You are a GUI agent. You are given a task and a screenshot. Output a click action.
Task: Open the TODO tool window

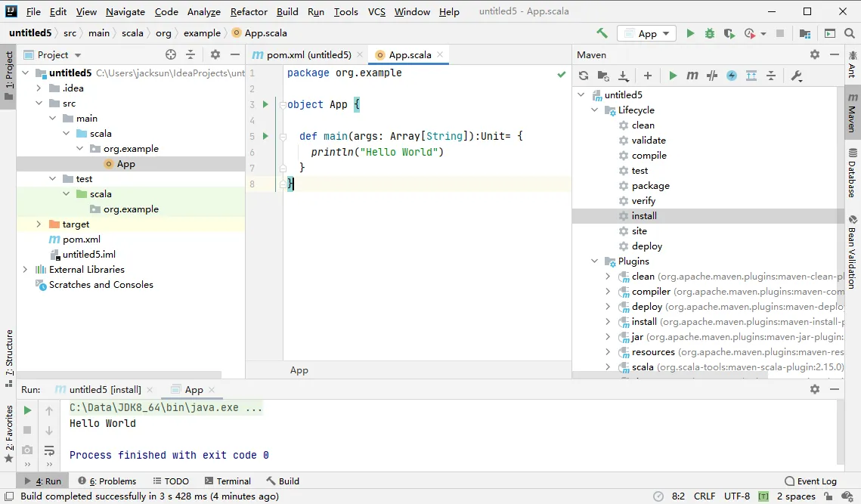coord(171,481)
